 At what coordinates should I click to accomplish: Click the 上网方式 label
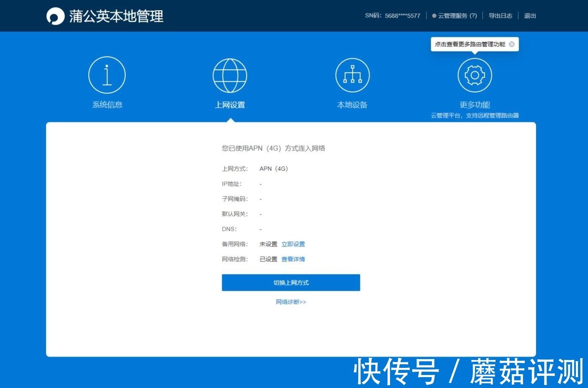coord(235,168)
